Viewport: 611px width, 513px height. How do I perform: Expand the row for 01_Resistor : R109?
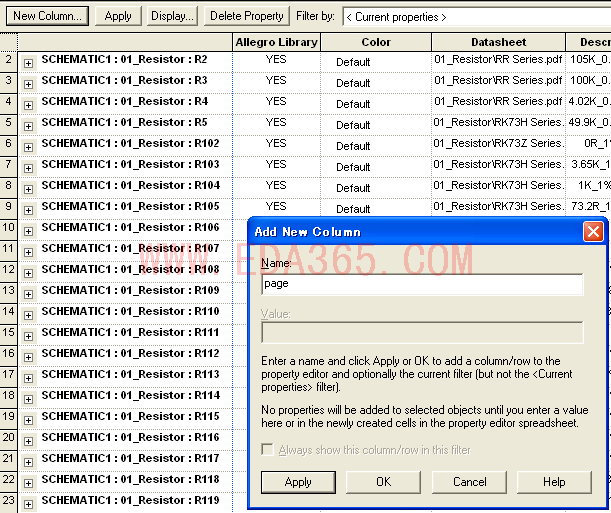point(28,294)
